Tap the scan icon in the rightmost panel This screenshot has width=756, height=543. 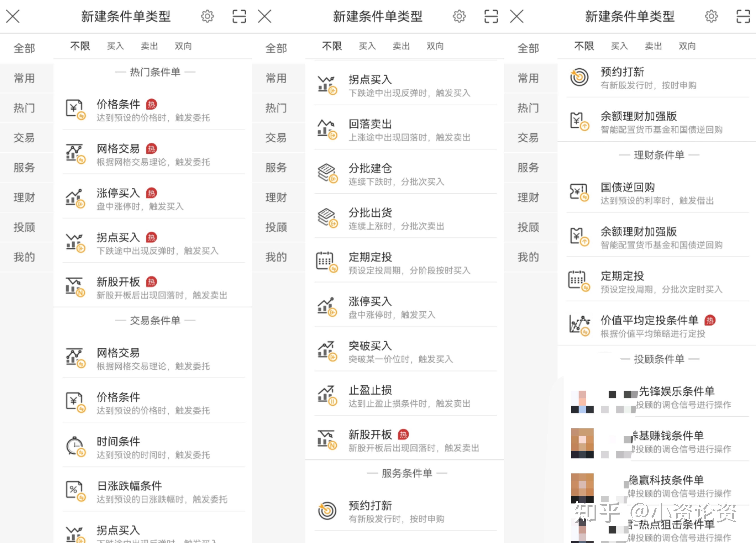click(743, 16)
